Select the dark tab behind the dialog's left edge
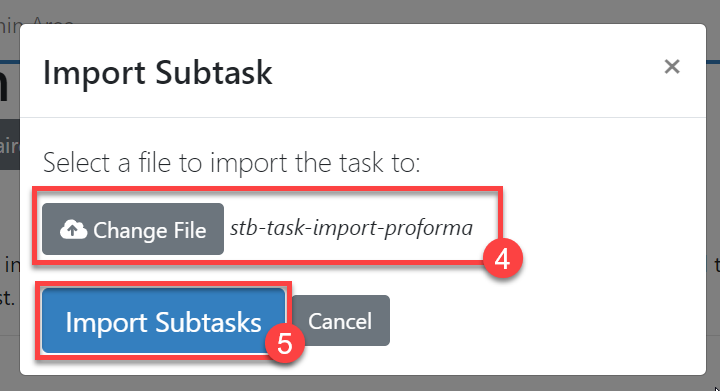This screenshot has width=720, height=391. 10,144
